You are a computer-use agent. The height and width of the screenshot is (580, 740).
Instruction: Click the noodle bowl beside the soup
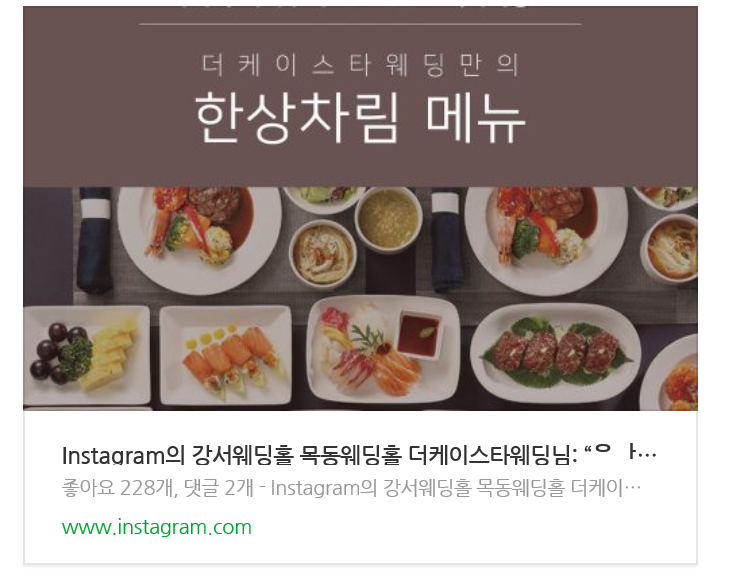click(323, 255)
